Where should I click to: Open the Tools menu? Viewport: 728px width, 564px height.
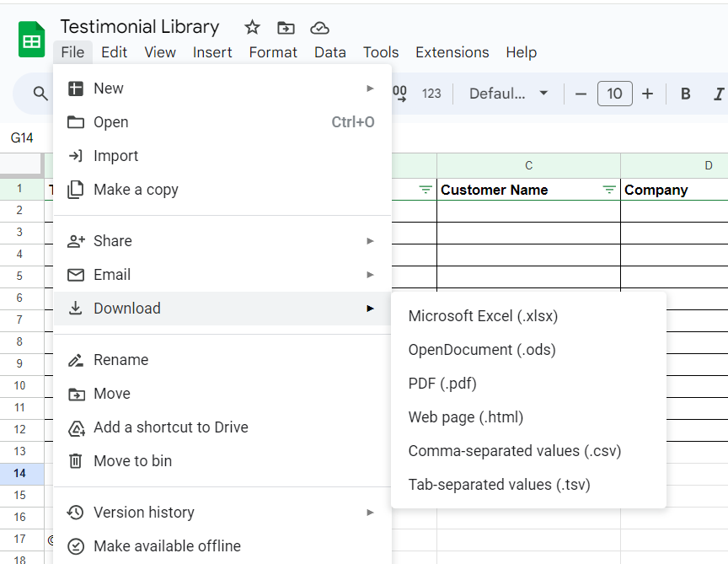point(381,52)
